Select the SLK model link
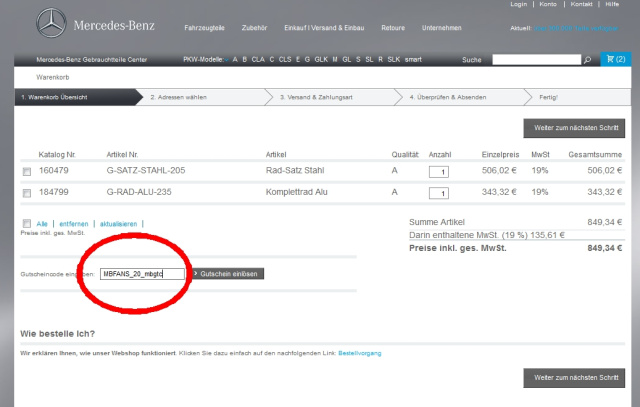The width and height of the screenshot is (640, 407). [393, 60]
